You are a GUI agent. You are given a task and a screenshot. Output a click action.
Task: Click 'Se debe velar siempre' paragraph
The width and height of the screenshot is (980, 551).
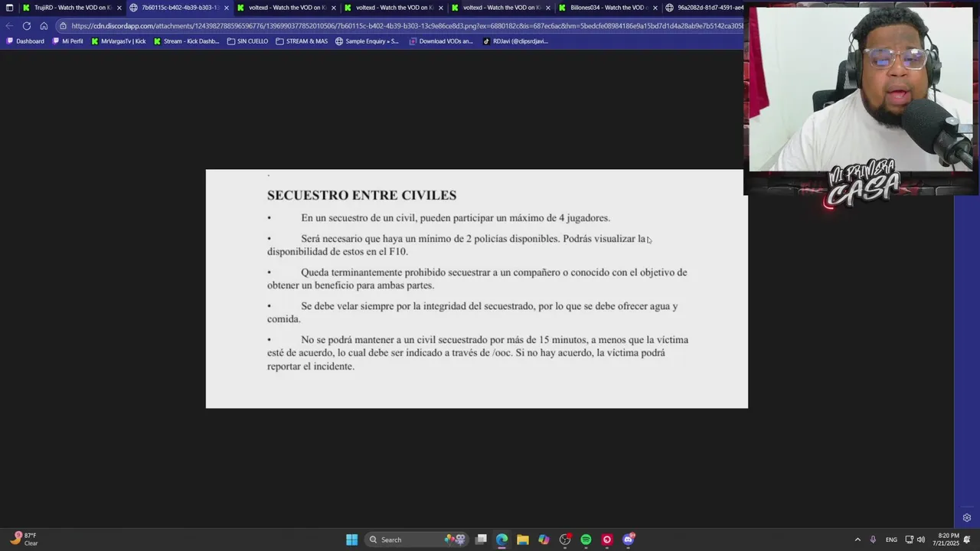click(x=472, y=312)
